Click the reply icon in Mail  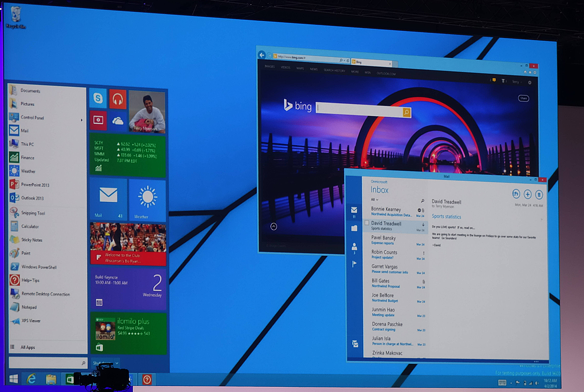click(516, 194)
